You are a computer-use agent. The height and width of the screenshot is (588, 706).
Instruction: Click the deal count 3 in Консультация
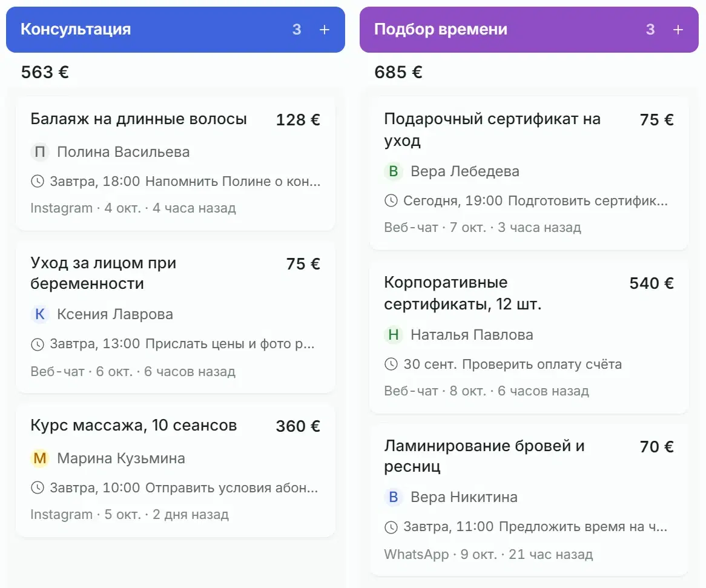(297, 30)
